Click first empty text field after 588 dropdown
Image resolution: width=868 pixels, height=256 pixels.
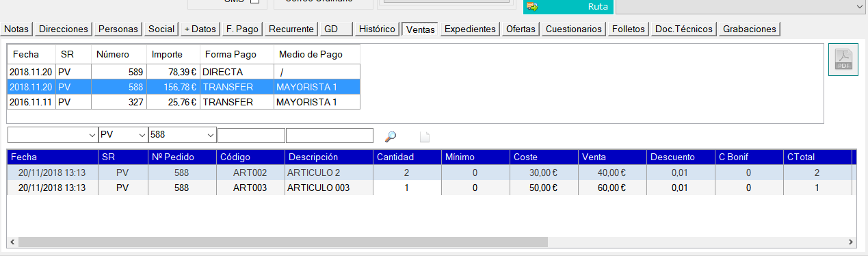(x=251, y=136)
